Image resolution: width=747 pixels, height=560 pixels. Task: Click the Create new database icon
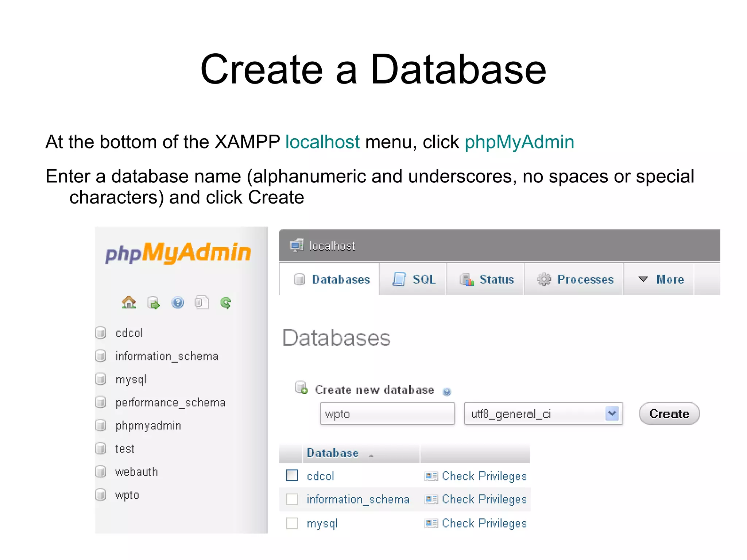point(301,387)
